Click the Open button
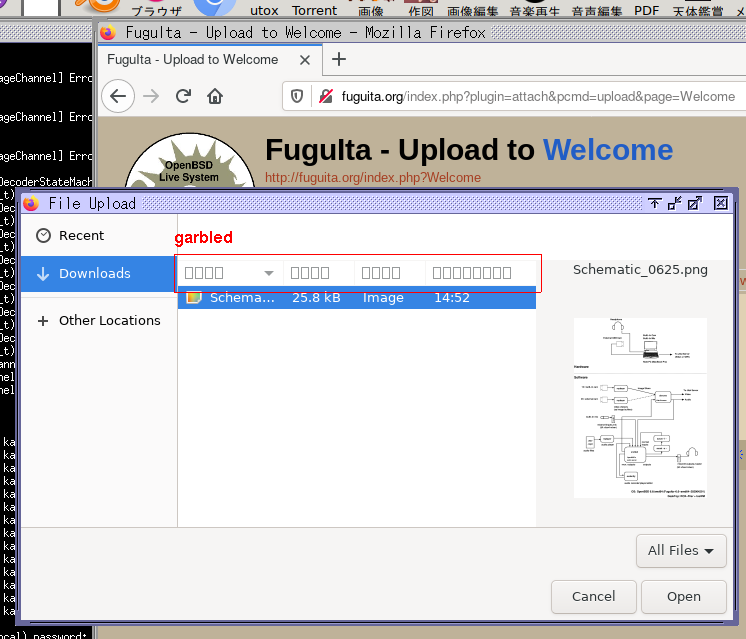 pos(683,596)
